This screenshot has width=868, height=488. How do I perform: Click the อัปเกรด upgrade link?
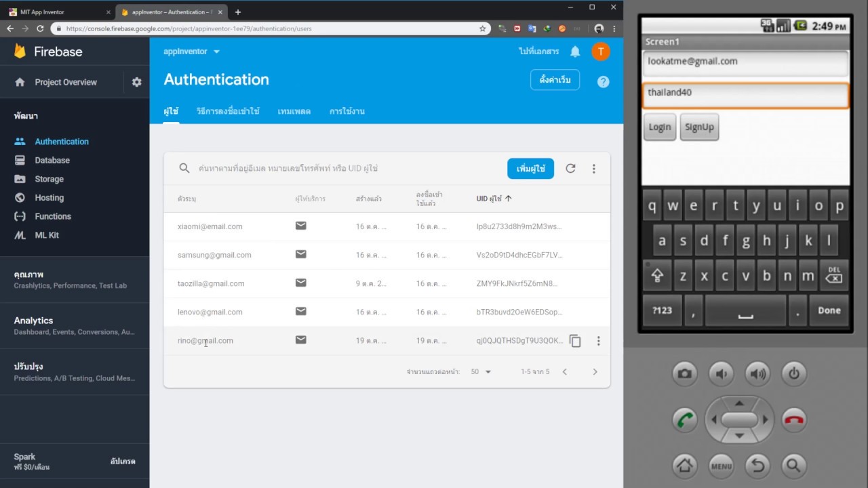click(123, 462)
